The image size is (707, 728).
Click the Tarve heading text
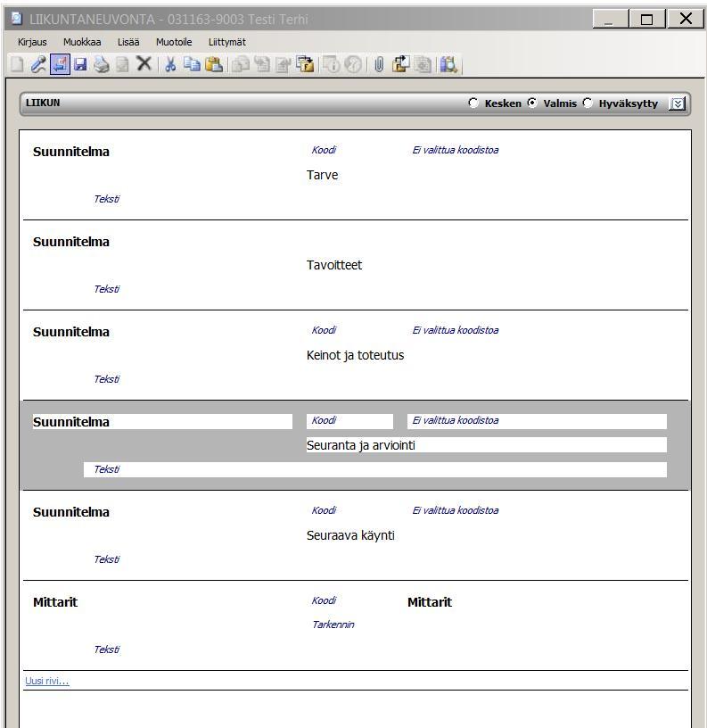(322, 175)
